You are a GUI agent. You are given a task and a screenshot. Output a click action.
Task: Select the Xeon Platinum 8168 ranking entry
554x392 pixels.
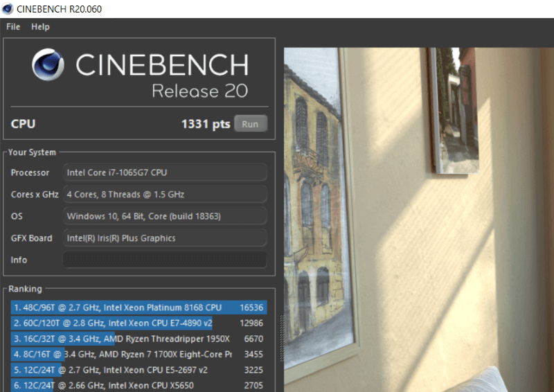coord(138,308)
